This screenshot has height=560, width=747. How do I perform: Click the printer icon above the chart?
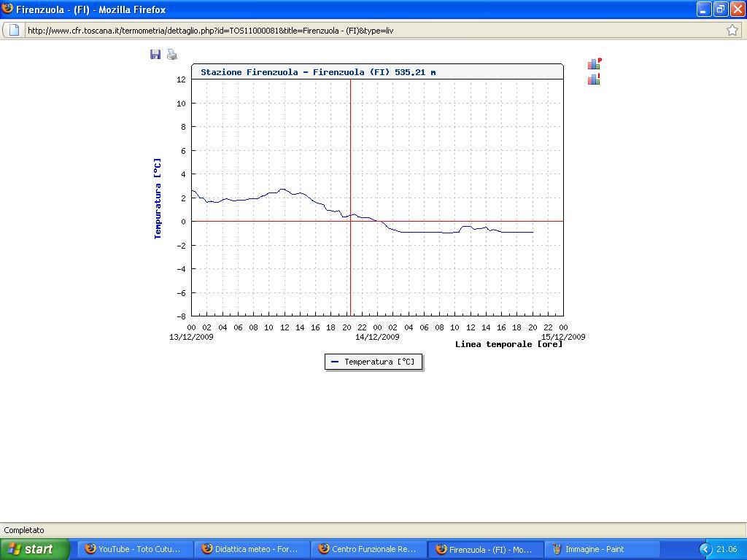tap(172, 55)
